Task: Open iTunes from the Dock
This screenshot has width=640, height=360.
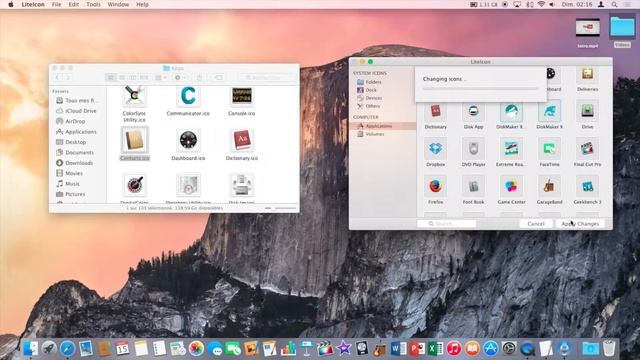Action: (x=453, y=349)
